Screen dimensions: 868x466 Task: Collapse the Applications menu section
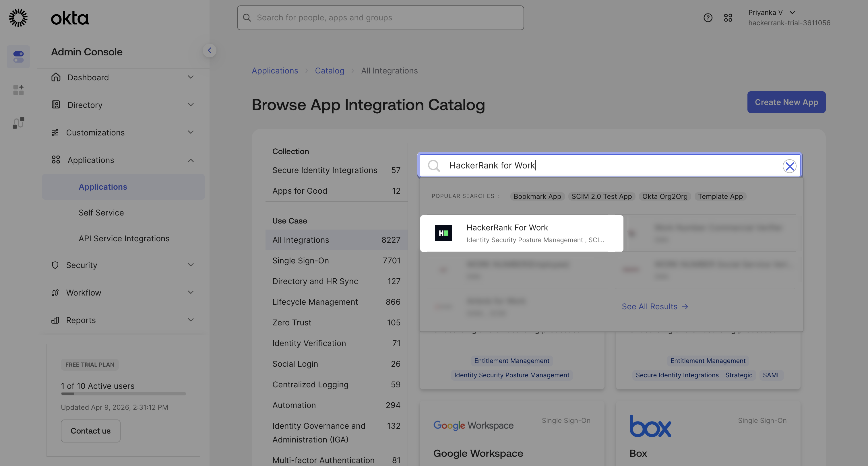tap(190, 160)
